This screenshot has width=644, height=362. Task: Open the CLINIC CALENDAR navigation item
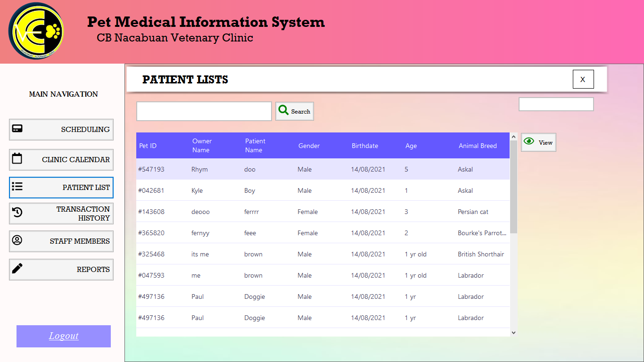61,160
